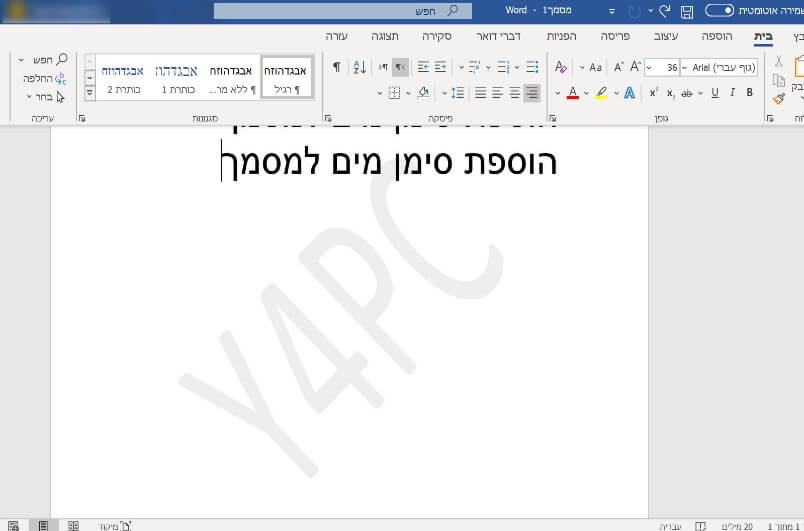This screenshot has height=531, width=804.
Task: Increase font size (A with up arrow)
Action: coord(635,67)
